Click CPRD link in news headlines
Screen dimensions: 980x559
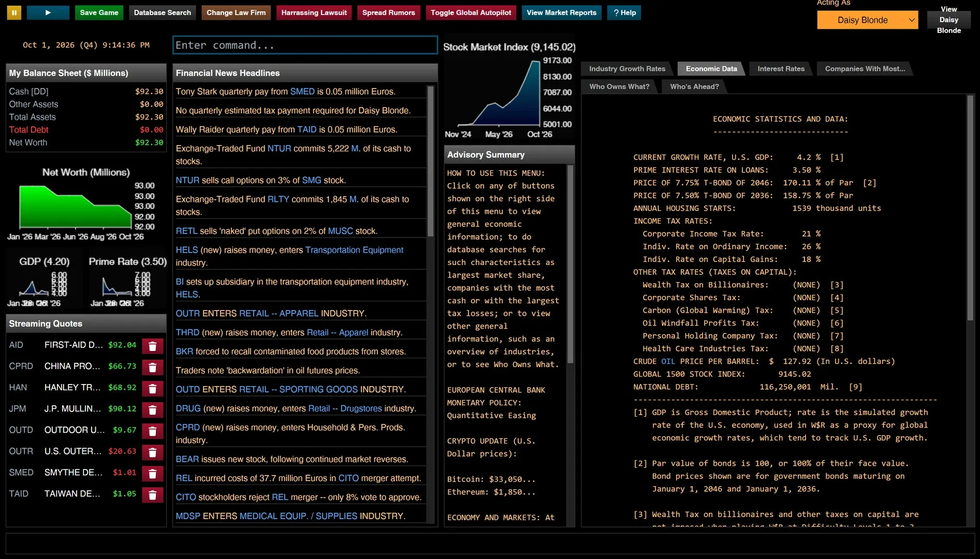pyautogui.click(x=187, y=428)
